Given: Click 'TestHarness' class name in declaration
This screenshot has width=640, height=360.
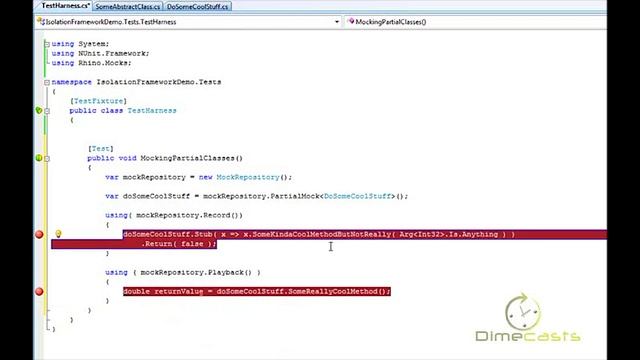Looking at the screenshot, I should tap(152, 111).
